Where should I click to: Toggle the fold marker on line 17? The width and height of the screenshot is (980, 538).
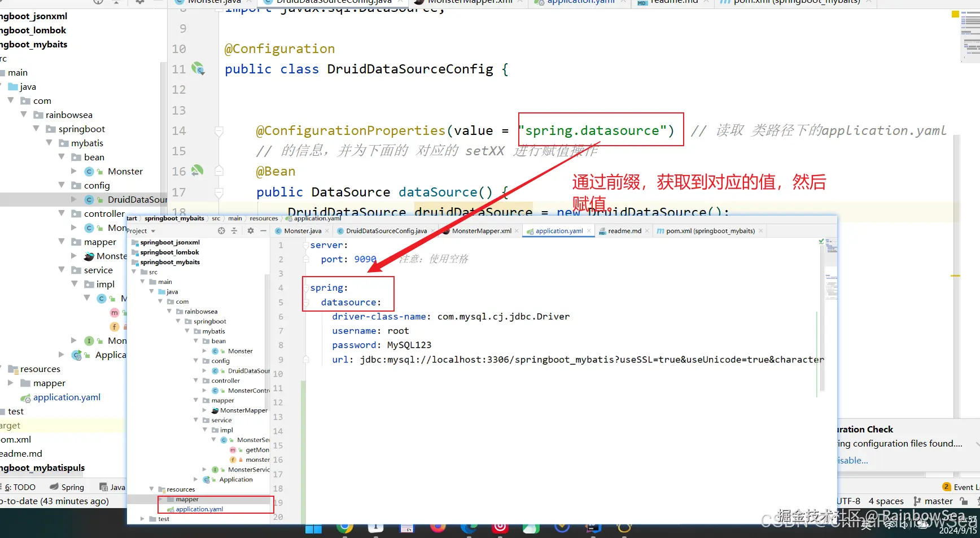[x=219, y=193]
